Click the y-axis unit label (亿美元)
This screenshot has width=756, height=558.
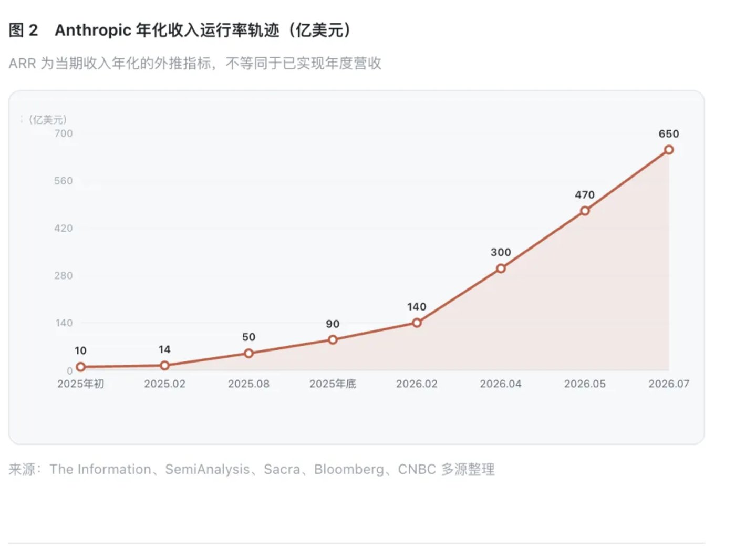click(48, 120)
